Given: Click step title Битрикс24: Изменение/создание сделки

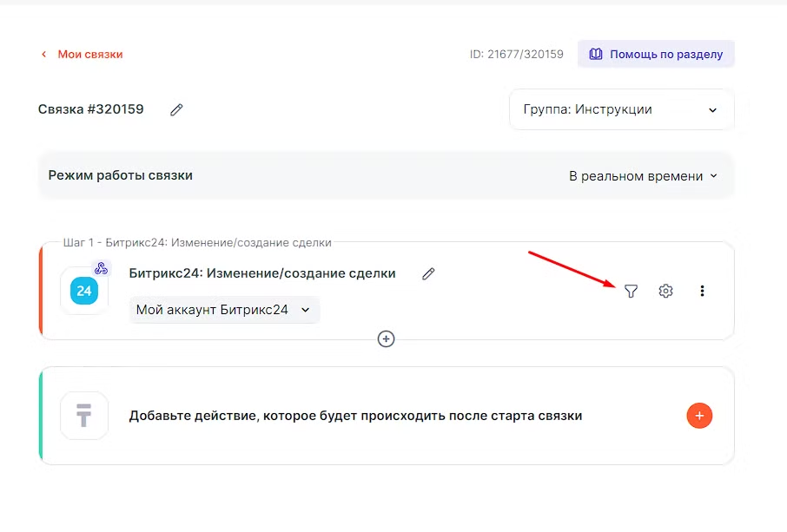Looking at the screenshot, I should [262, 274].
